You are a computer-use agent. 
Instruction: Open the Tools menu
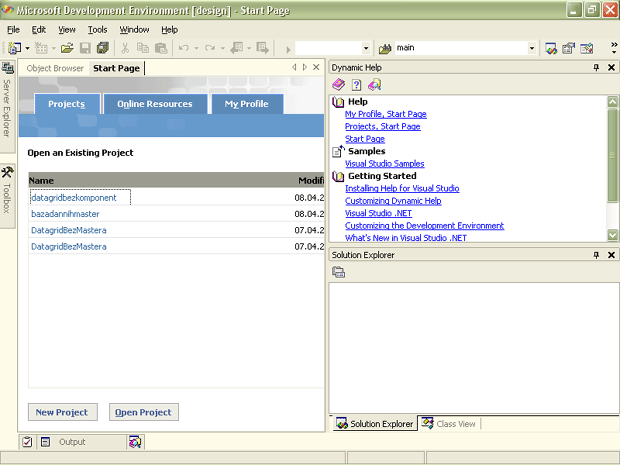pos(97,30)
